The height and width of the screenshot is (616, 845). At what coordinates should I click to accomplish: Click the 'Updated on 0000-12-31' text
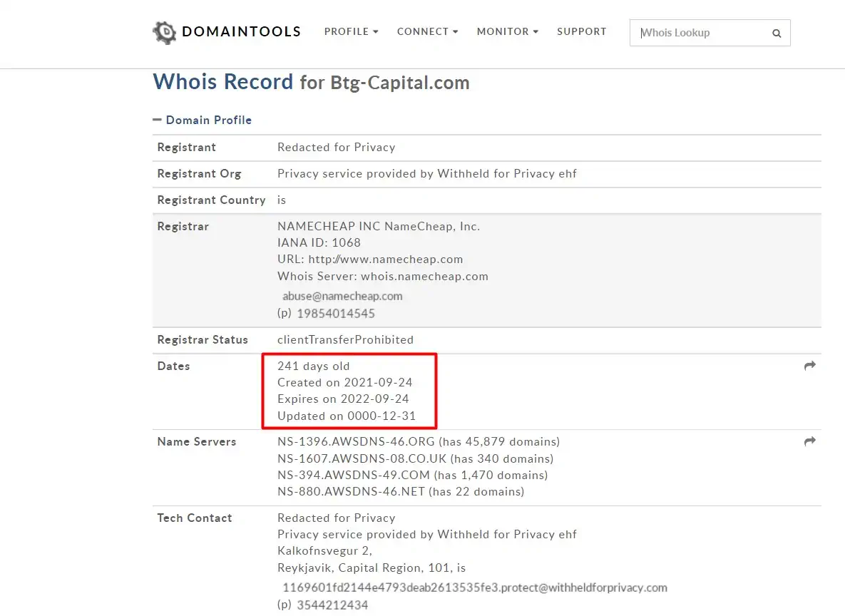(347, 416)
